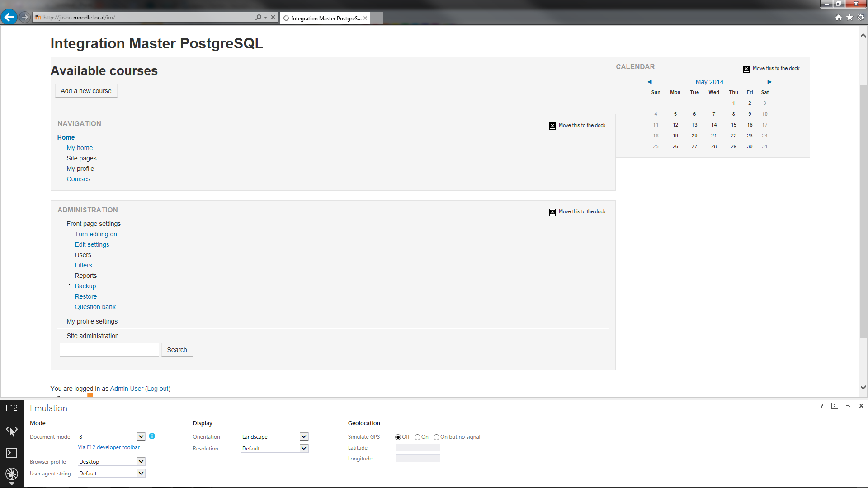Viewport: 868px width, 488px height.
Task: Expand Site pages in Navigation
Action: coord(81,158)
